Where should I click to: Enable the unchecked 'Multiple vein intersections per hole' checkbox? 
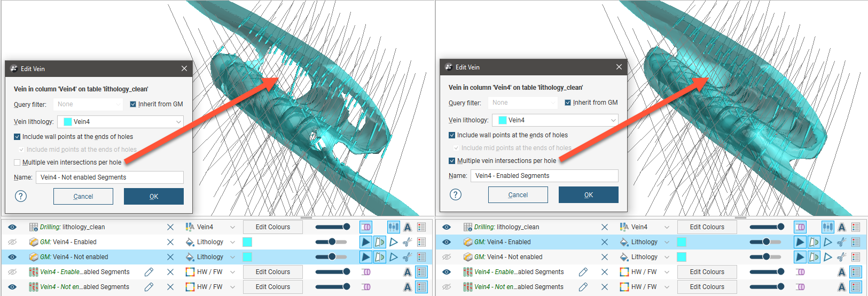pos(17,162)
